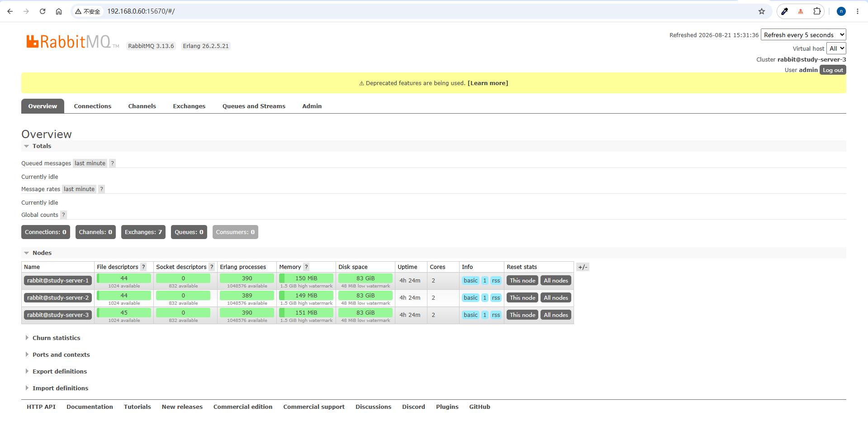Reset stats for This node on study-server-1
The width and height of the screenshot is (868, 436).
click(x=522, y=281)
